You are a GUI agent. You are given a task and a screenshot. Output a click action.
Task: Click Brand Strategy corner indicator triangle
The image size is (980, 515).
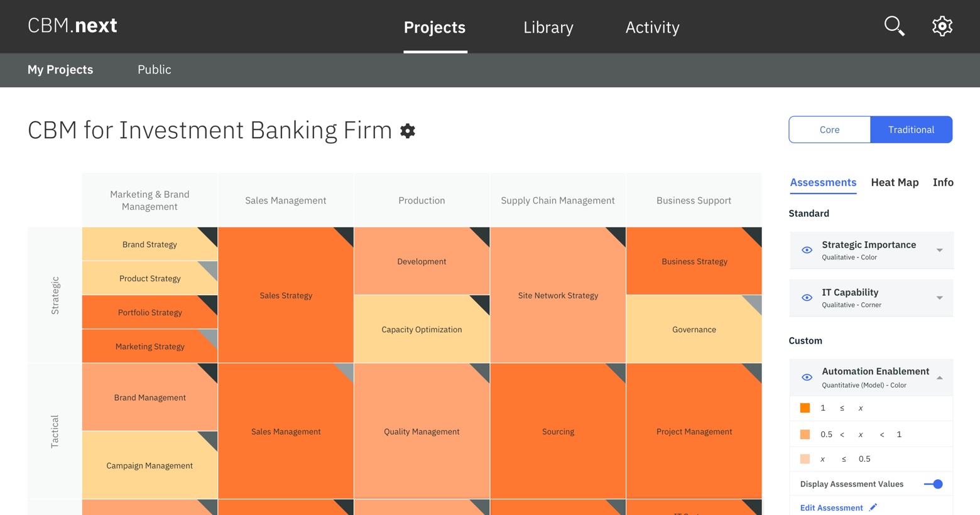(210, 235)
